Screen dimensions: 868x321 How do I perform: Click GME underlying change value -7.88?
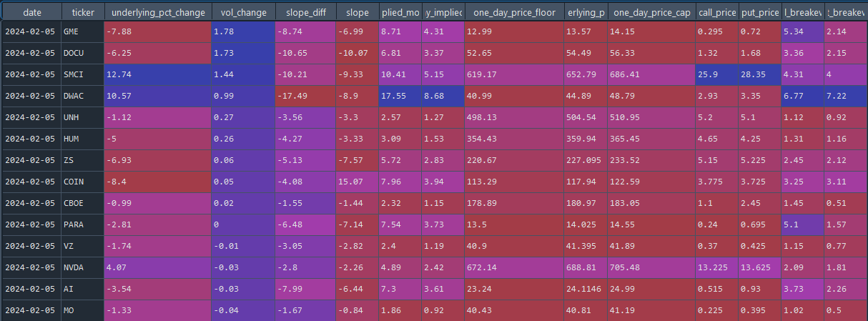tap(159, 32)
